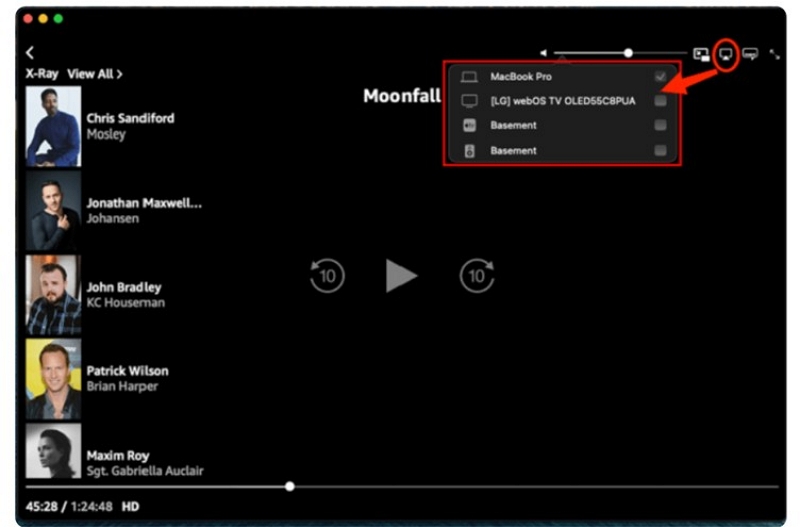
Task: Open Maxim Roy's photo thumbnail
Action: pos(53,451)
